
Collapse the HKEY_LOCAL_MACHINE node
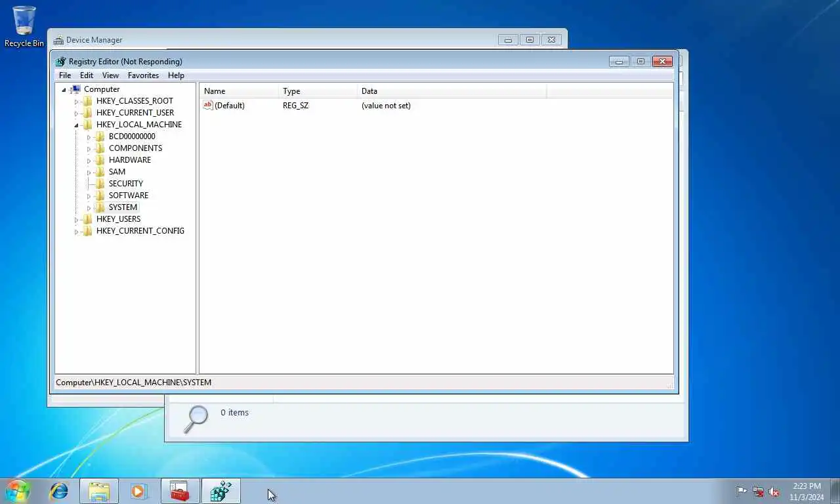tap(76, 125)
